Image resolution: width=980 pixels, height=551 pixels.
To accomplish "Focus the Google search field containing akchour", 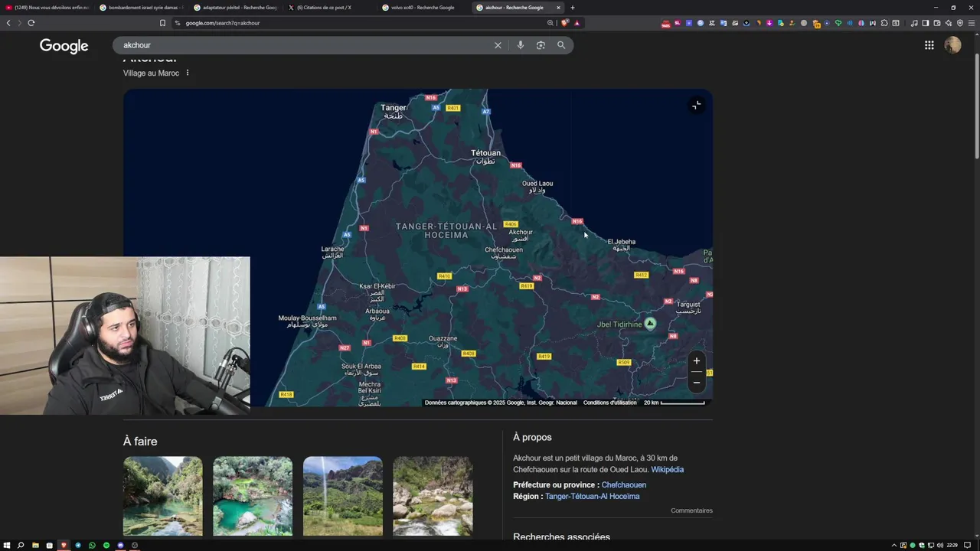I will coord(306,45).
